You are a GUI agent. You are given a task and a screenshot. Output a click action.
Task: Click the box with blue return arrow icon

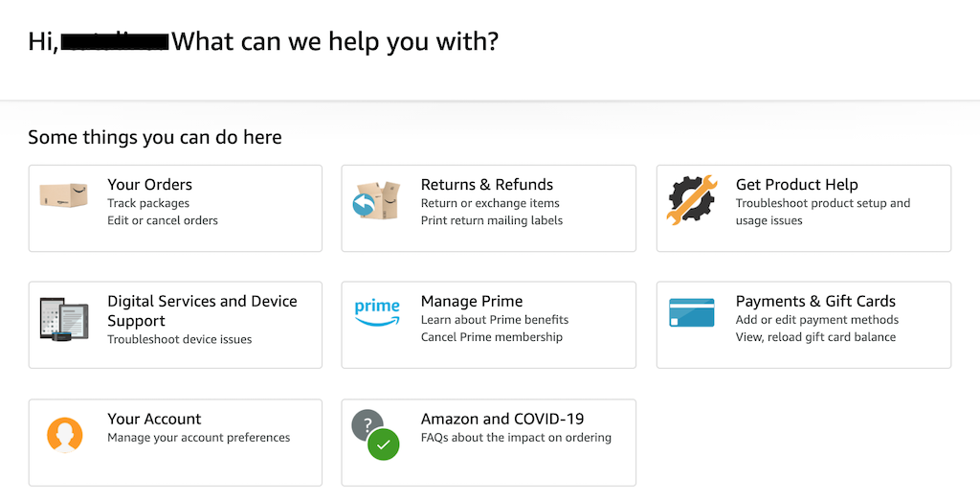[x=376, y=200]
